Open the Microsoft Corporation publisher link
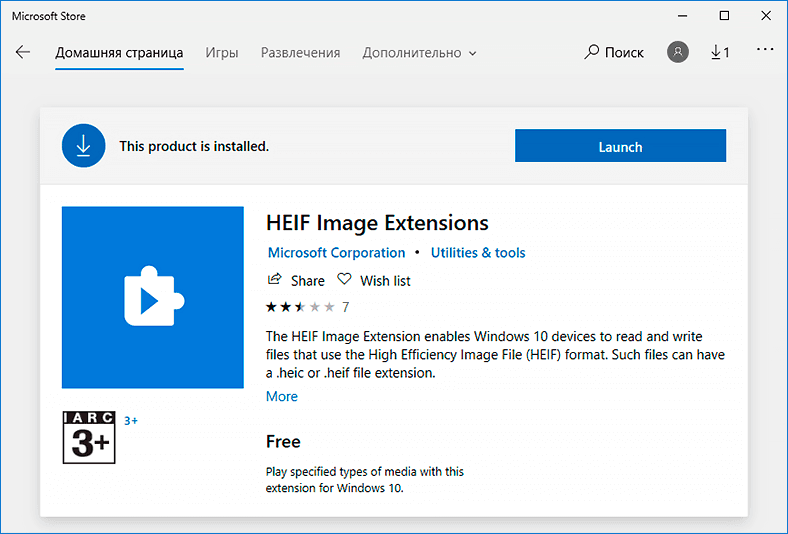Screen dimensions: 788x534 click(336, 252)
